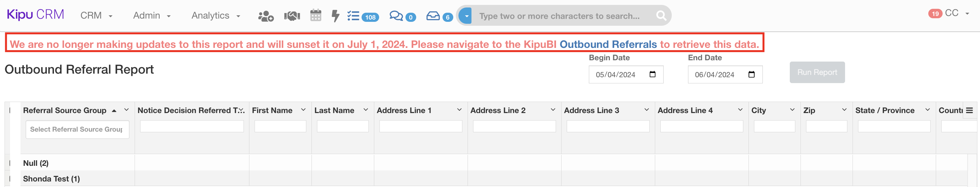Click the lightning bolt icon
Screen dimensions: 980x187
click(335, 16)
